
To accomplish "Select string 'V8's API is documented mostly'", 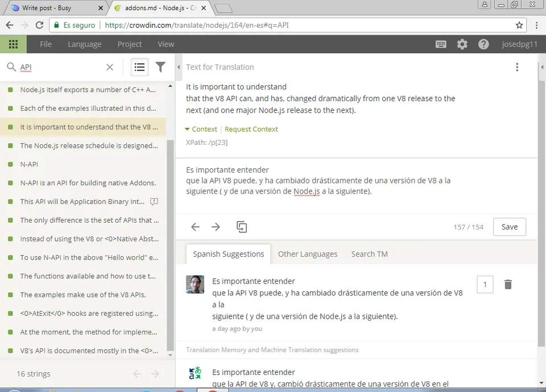I will tap(83, 351).
